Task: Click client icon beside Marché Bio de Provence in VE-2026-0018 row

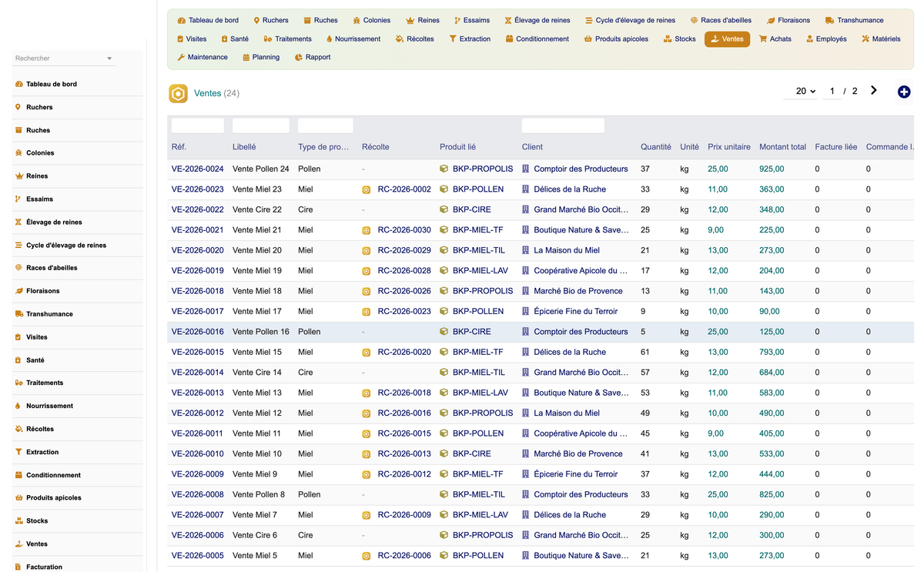Action: (x=526, y=291)
